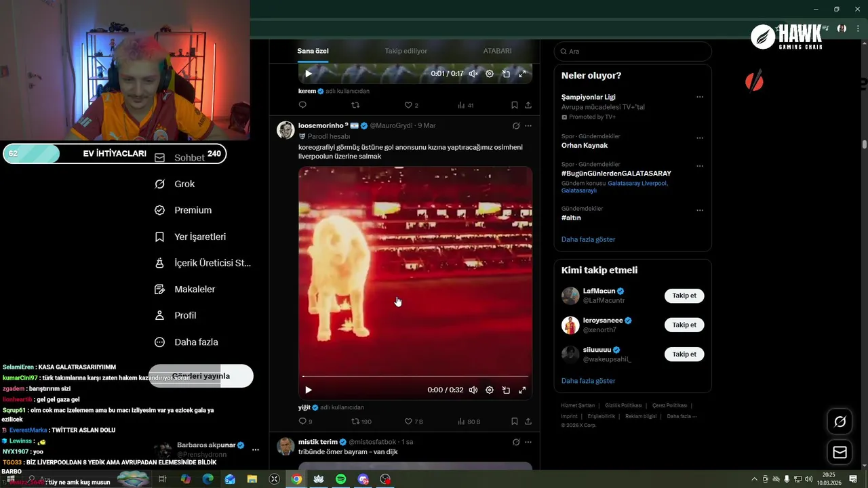Open more options for Şampiyonlar Ligi trend
This screenshot has height=488, width=868.
pos(700,97)
